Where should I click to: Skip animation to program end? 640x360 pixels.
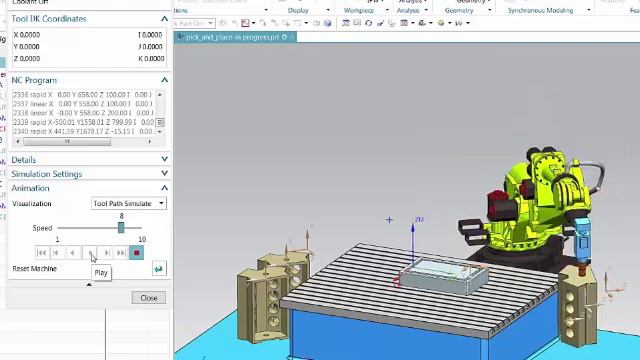[121, 253]
